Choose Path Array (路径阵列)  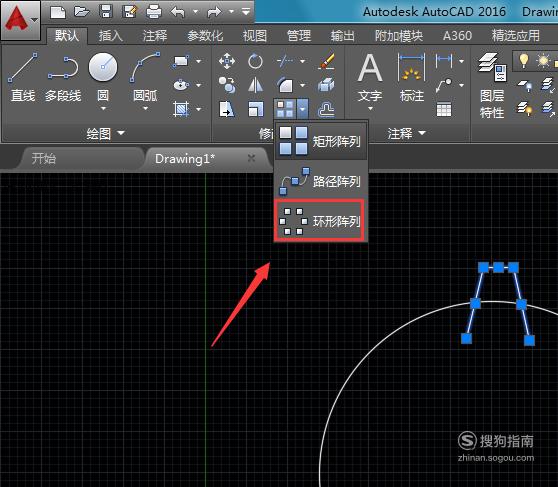coord(320,181)
